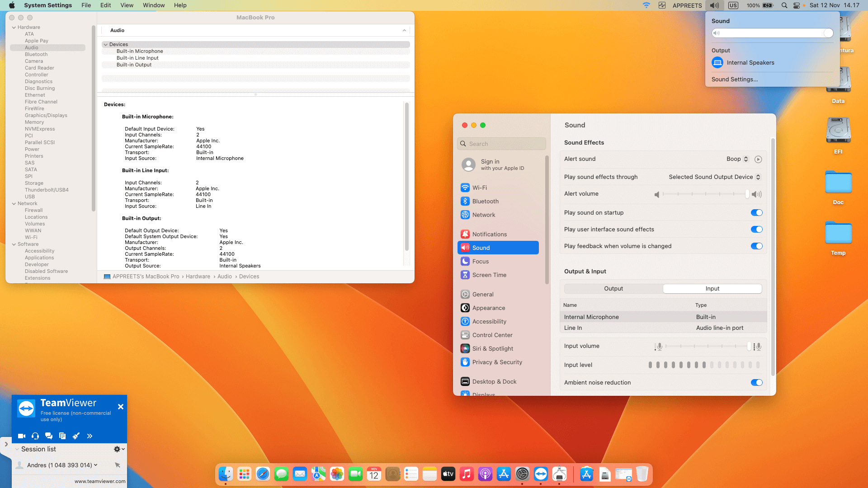Turn off Ambient noise reduction
This screenshot has height=488, width=868.
pos(756,383)
